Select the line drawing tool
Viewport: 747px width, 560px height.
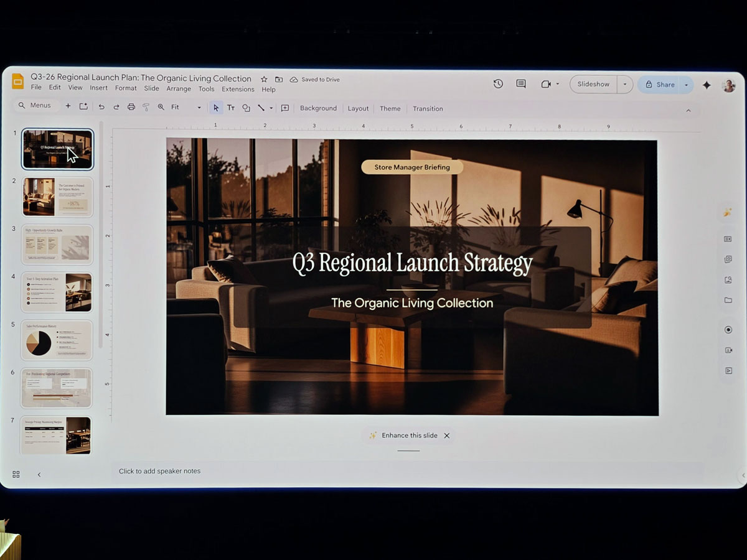261,107
